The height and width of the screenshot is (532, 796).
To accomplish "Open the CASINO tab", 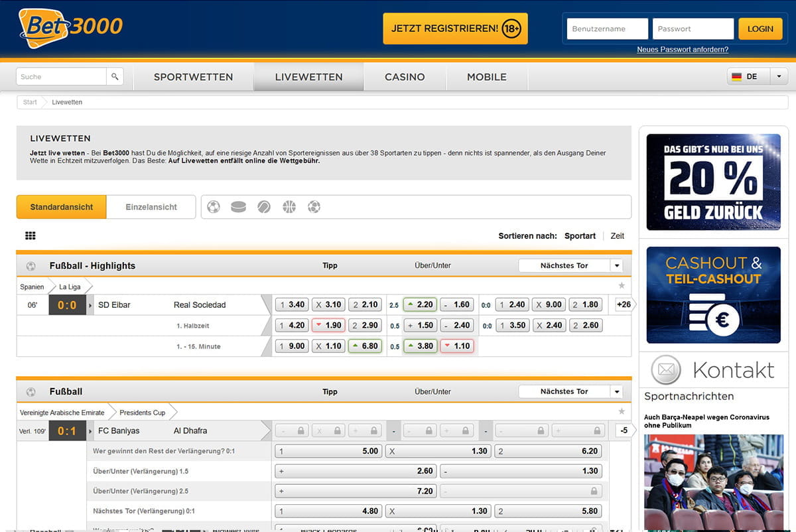I will pos(405,77).
